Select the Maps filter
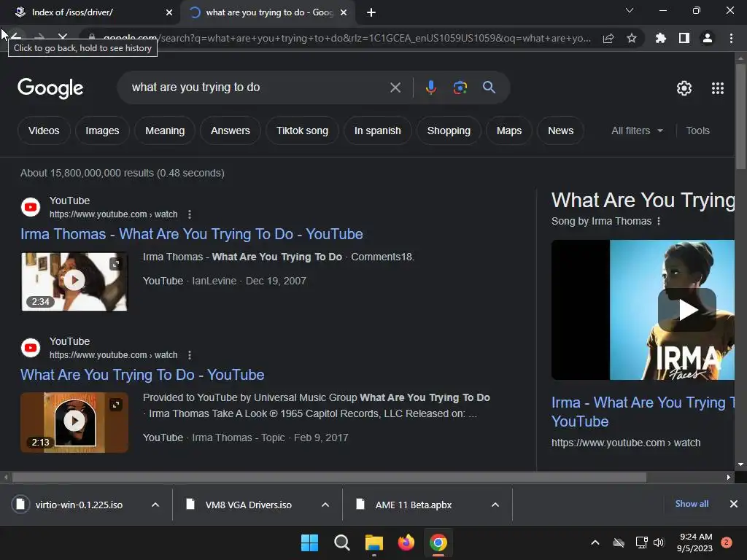The image size is (747, 560). point(508,131)
